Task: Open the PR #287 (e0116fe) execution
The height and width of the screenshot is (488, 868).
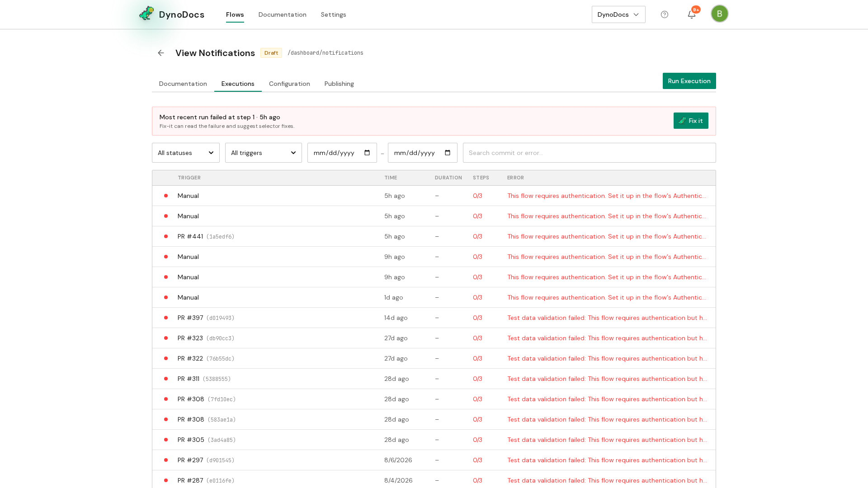Action: pyautogui.click(x=434, y=480)
